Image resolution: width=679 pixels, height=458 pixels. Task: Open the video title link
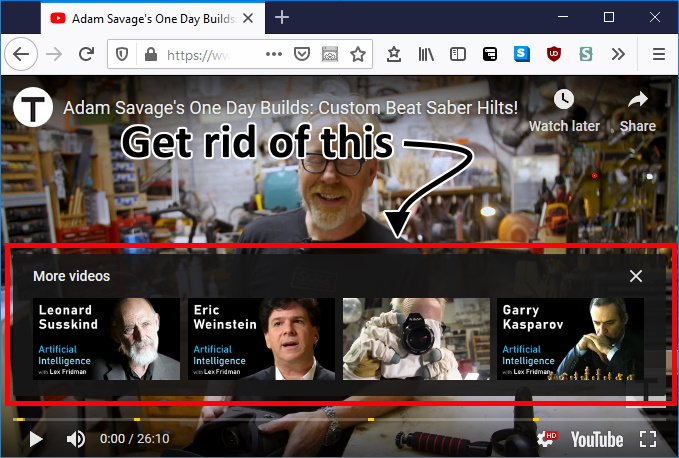(291, 107)
